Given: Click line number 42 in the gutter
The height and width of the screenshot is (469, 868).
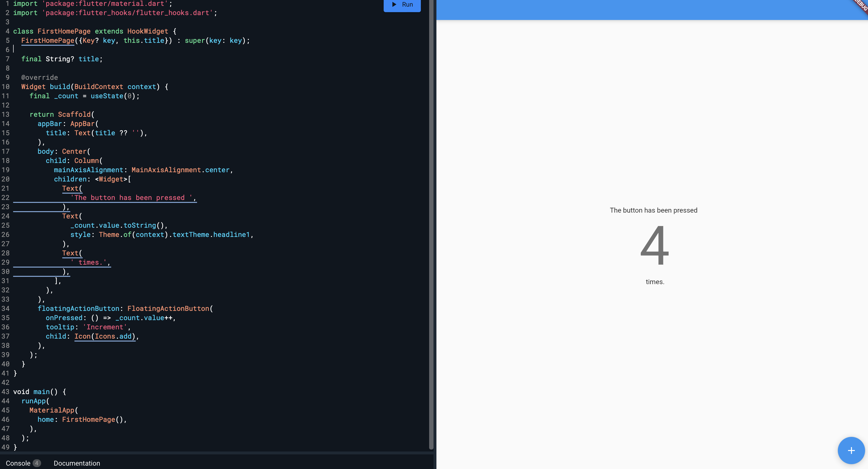Looking at the screenshot, I should click(x=5, y=383).
